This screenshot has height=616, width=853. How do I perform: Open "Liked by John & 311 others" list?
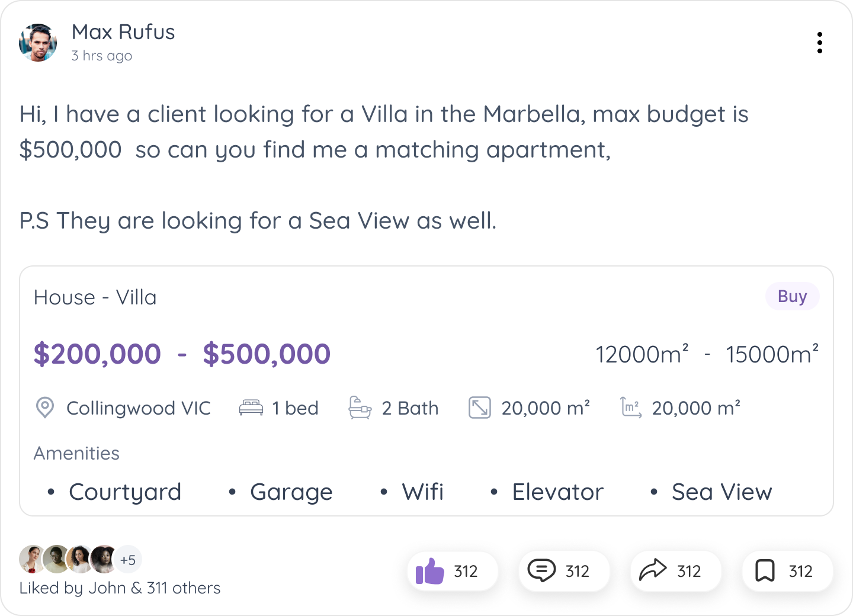[x=120, y=588]
